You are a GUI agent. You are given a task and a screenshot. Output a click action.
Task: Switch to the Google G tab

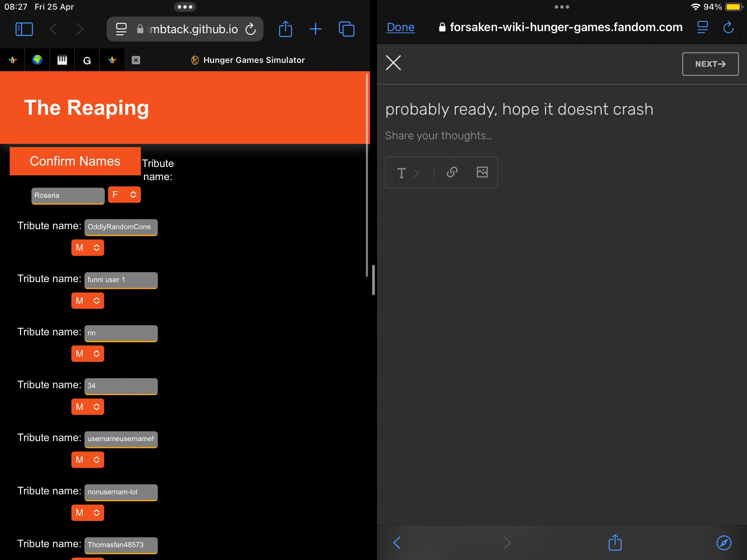(x=87, y=60)
